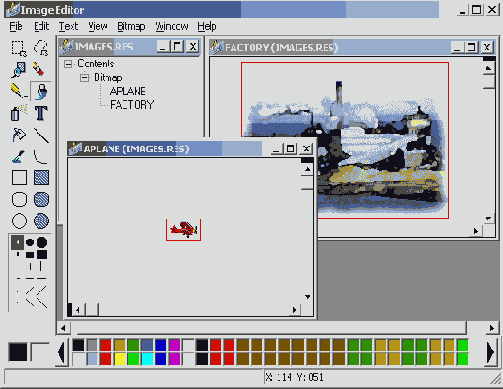Select FACTORY item in the tree
Viewport: 503px width, 389px height.
132,105
